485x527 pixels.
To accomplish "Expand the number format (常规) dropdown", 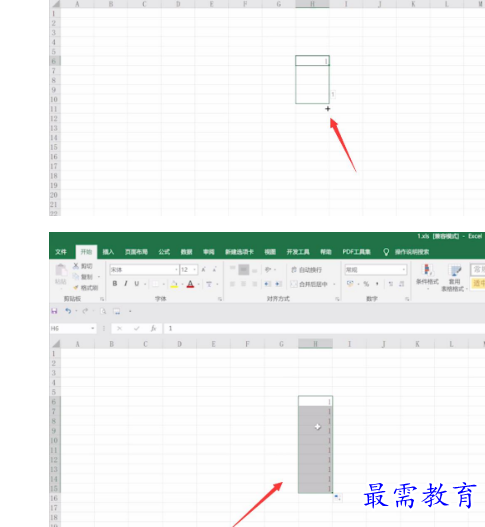I will (403, 270).
